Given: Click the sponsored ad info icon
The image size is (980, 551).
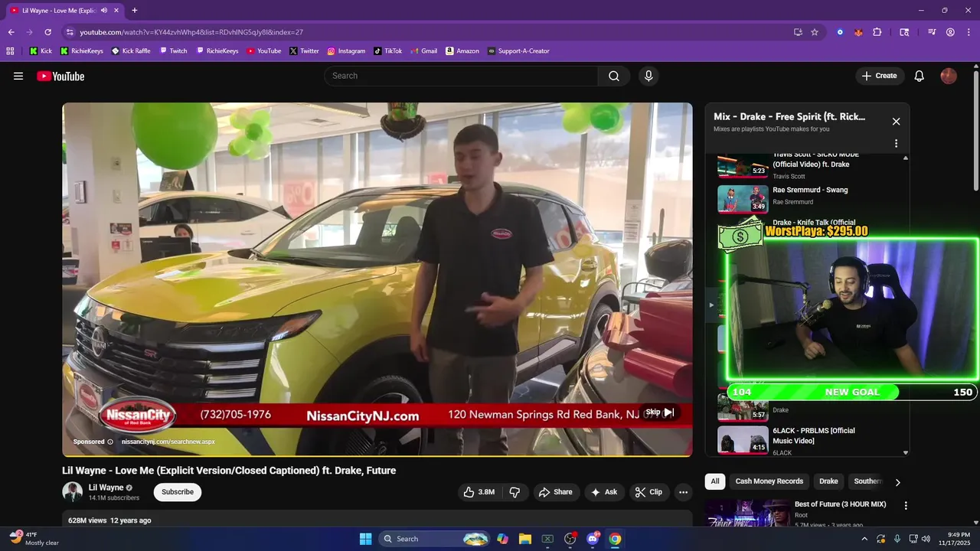Looking at the screenshot, I should (x=110, y=442).
